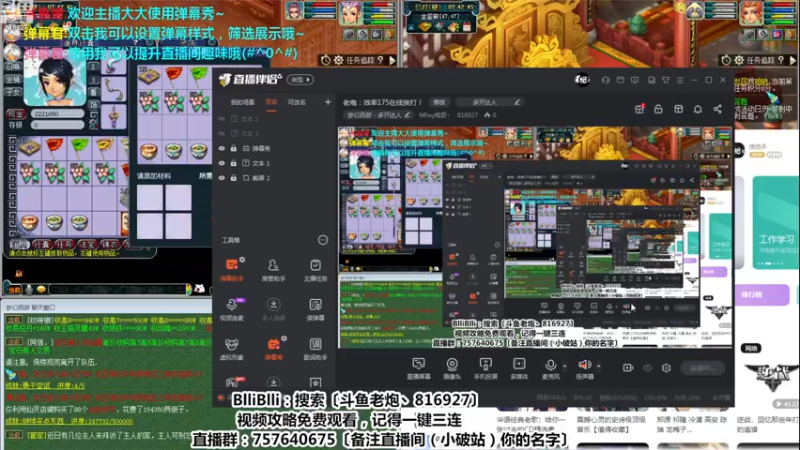Add 多媒体 media source

(519, 368)
